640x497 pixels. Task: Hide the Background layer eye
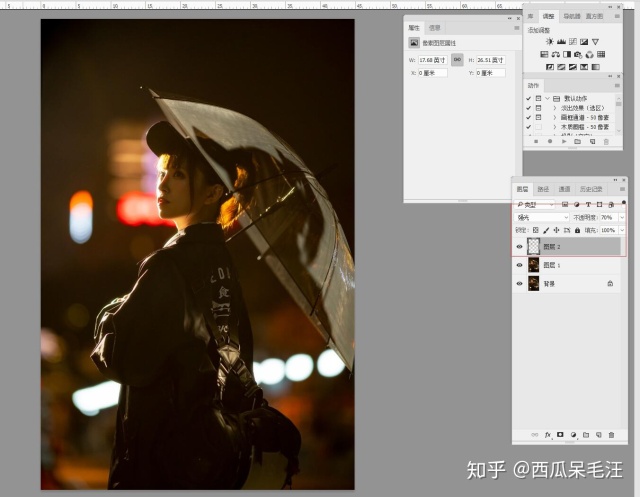[519, 284]
